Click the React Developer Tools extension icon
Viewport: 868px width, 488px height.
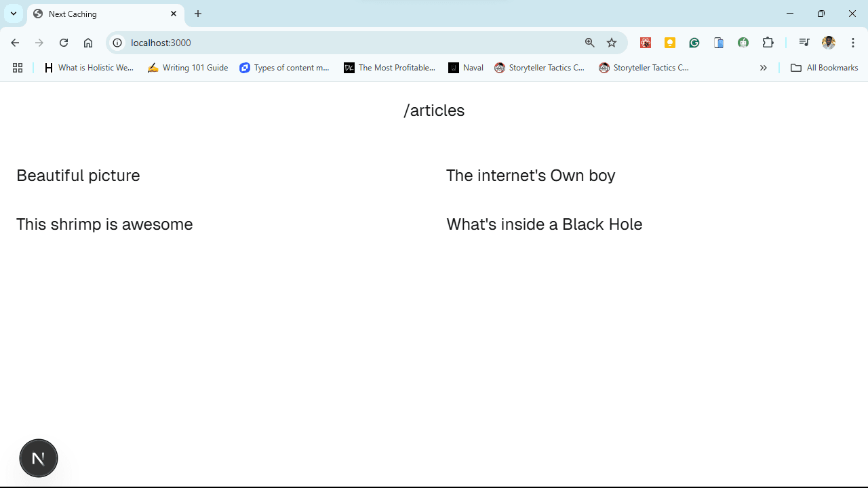646,43
